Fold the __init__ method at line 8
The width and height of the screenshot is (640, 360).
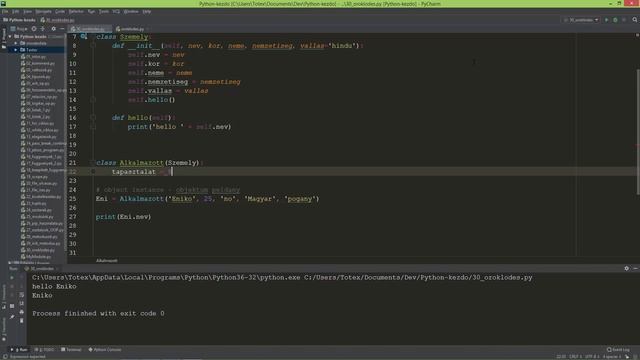coord(93,46)
